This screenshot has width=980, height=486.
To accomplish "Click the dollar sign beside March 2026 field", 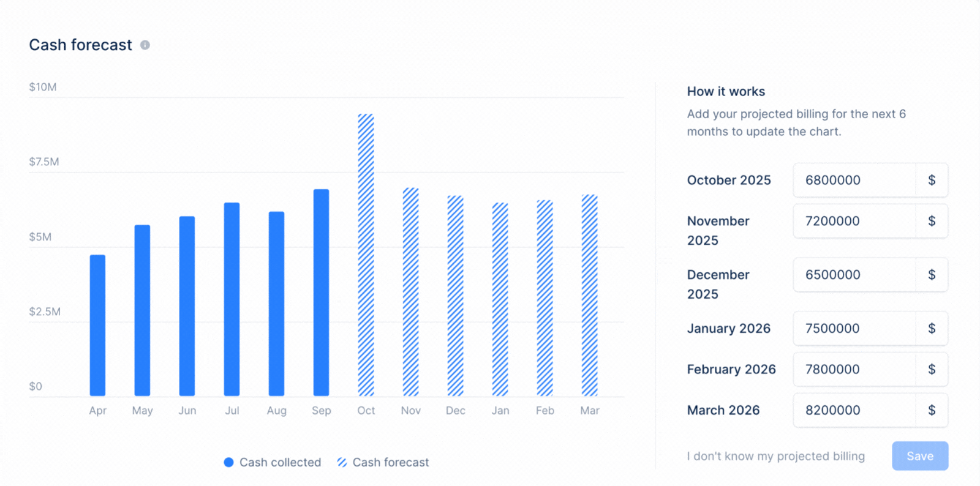I will point(932,410).
